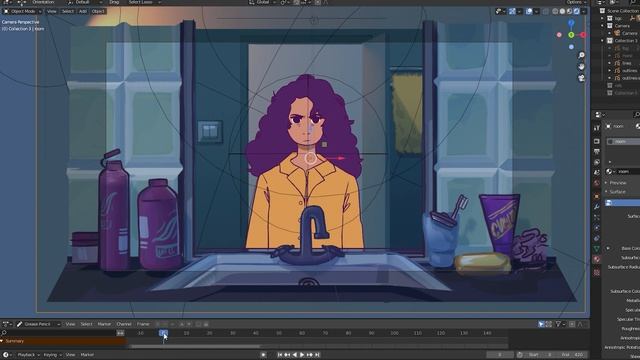640x360 pixels.
Task: Collapse Collection 3 in the outliner
Action: (602, 40)
